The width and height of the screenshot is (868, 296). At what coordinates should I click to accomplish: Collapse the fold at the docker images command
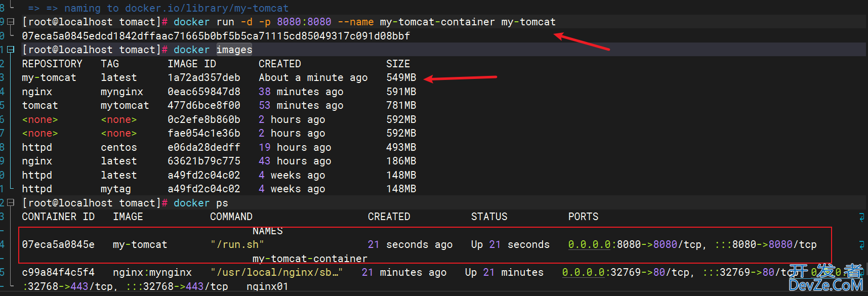[11, 50]
